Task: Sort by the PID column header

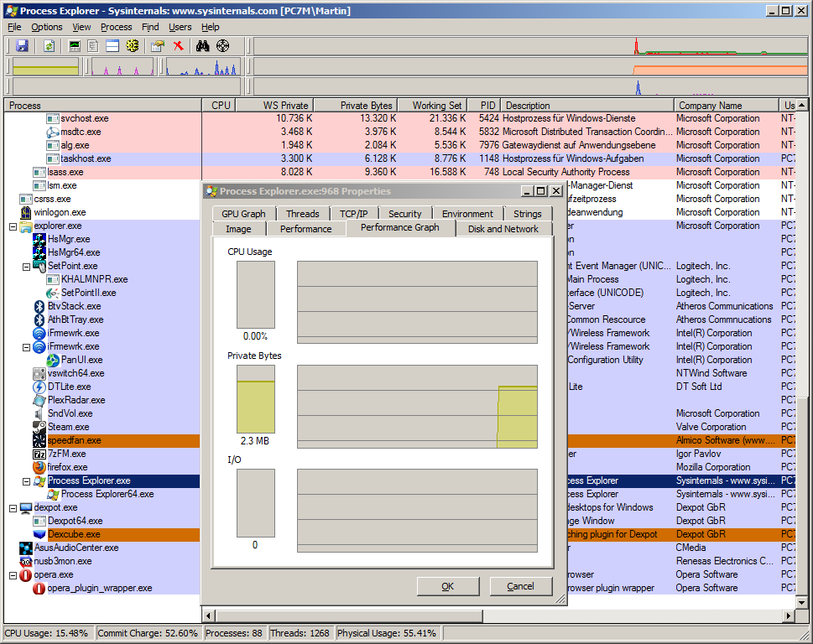Action: [x=484, y=105]
